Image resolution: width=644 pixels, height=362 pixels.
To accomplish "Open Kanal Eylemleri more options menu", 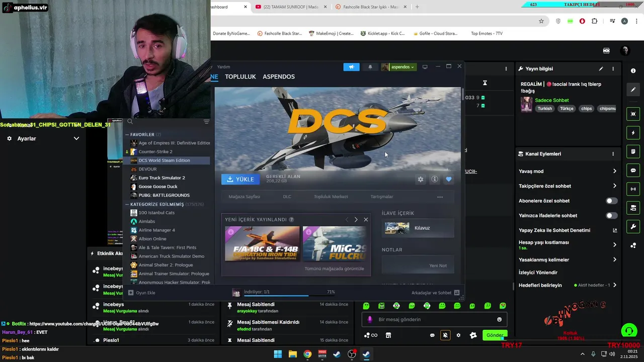I will click(x=613, y=154).
